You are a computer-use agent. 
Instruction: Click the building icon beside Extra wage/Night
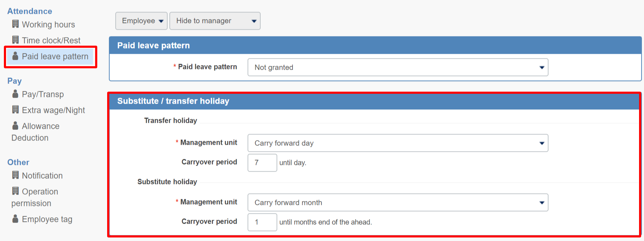(16, 110)
